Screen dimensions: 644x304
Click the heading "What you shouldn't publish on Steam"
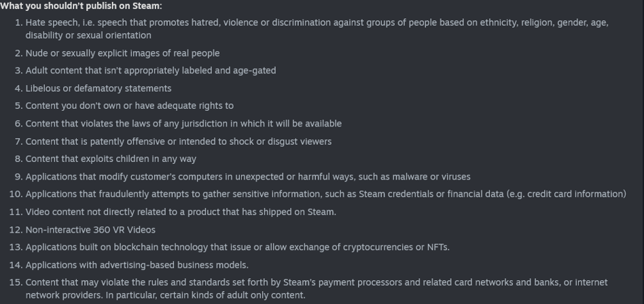pos(81,5)
